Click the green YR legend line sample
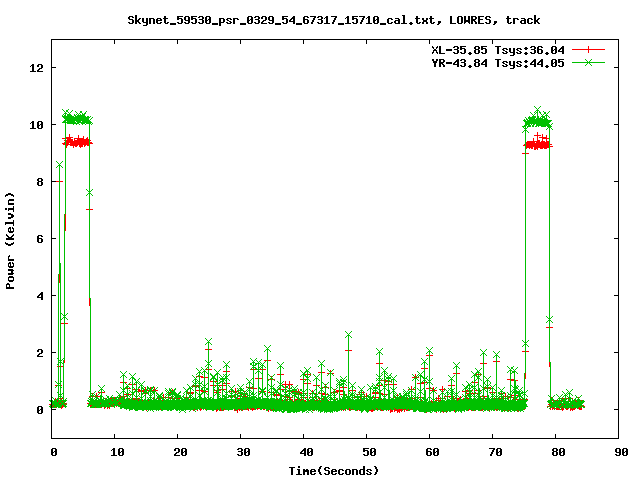This screenshot has height=480, width=640. click(588, 62)
